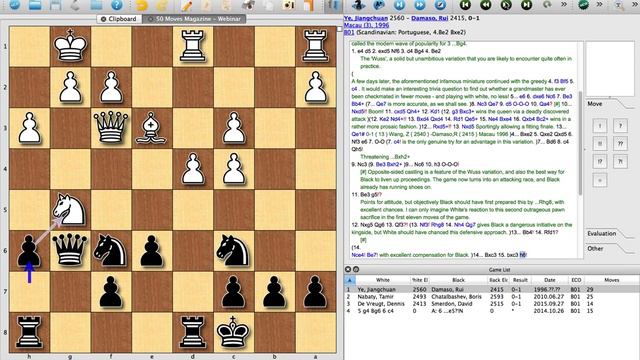Click the white knight on g5

(x=69, y=209)
